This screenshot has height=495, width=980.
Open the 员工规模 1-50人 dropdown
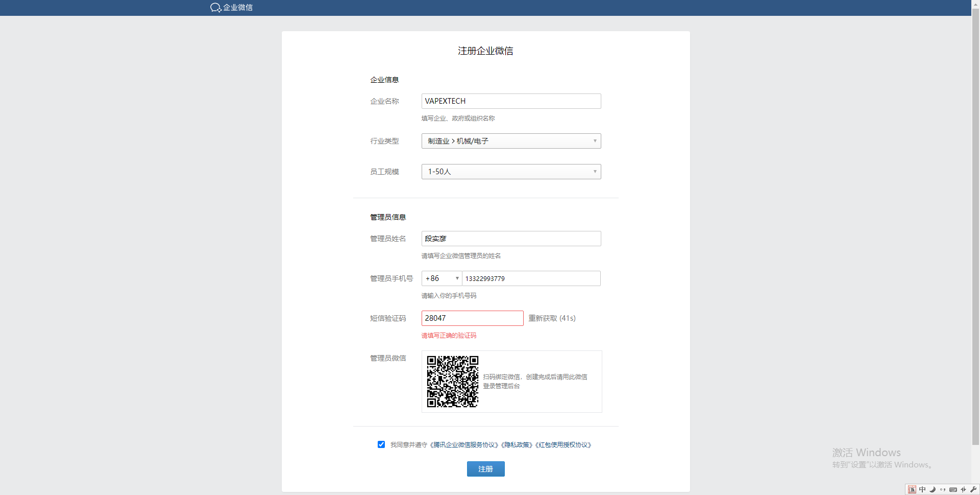[511, 172]
